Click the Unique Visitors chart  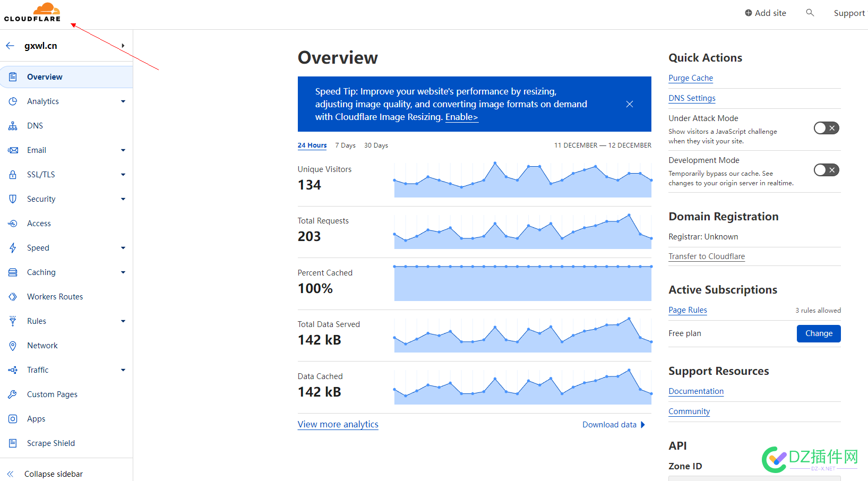(x=523, y=180)
